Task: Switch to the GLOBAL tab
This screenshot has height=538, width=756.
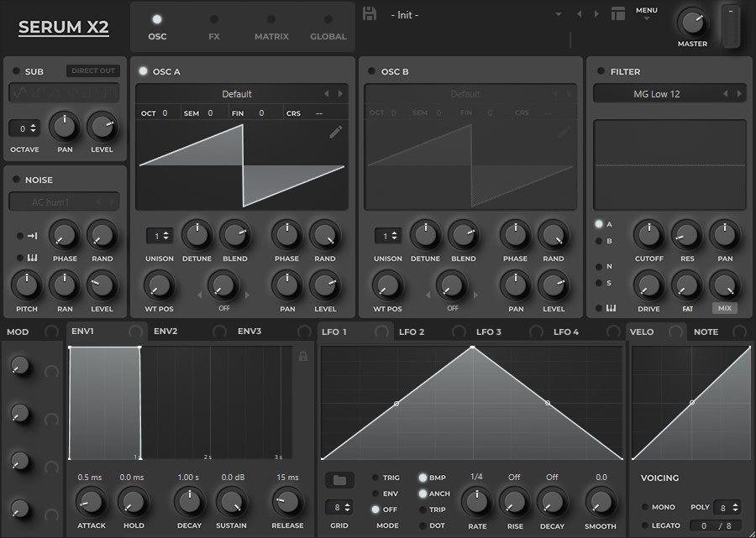Action: tap(328, 28)
